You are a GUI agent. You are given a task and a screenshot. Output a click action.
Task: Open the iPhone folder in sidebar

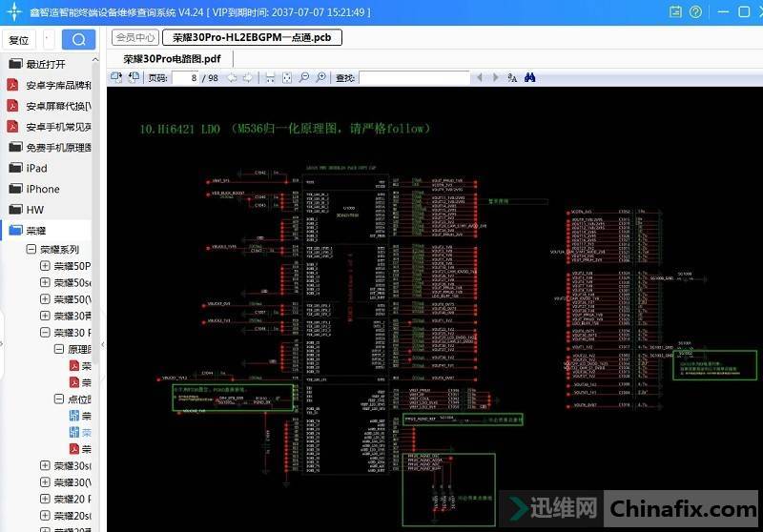pos(42,189)
